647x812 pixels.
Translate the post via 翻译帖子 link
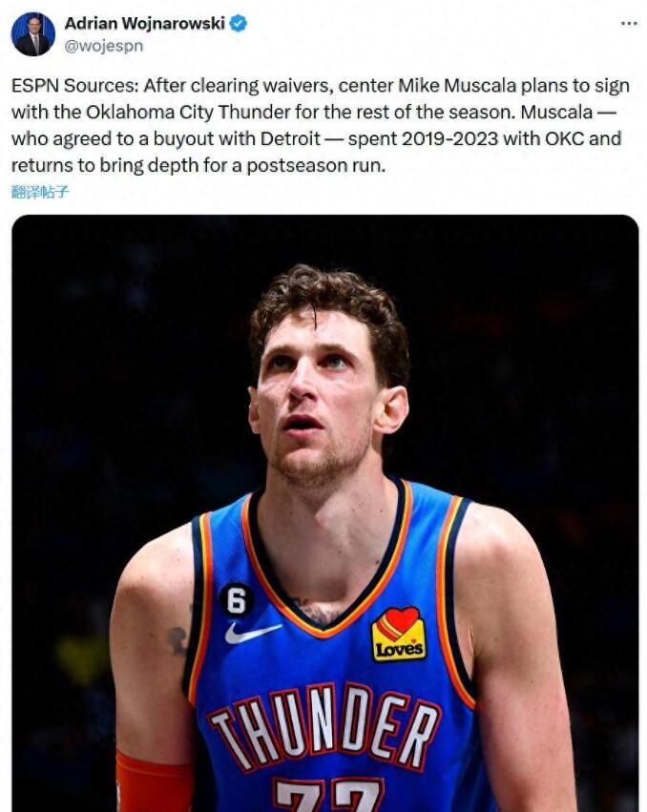tap(40, 192)
